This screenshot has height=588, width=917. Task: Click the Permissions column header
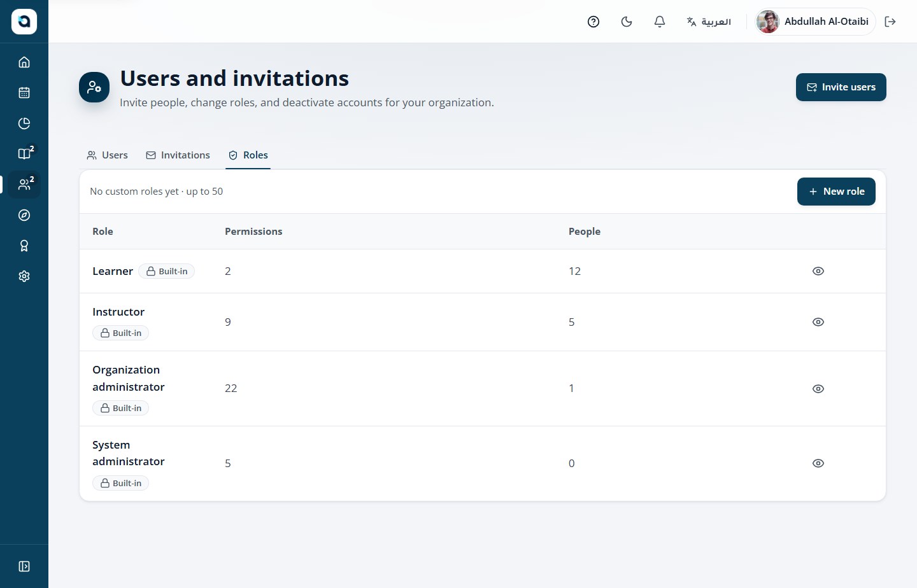[x=253, y=232]
